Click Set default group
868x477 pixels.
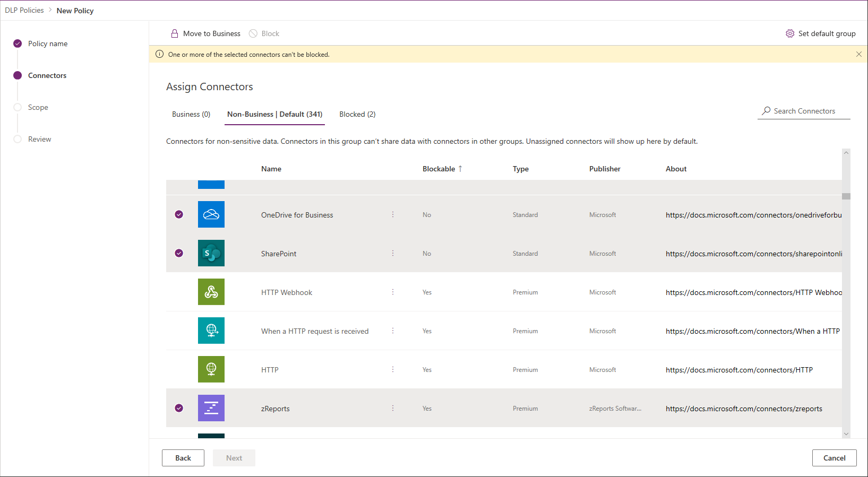tap(821, 33)
